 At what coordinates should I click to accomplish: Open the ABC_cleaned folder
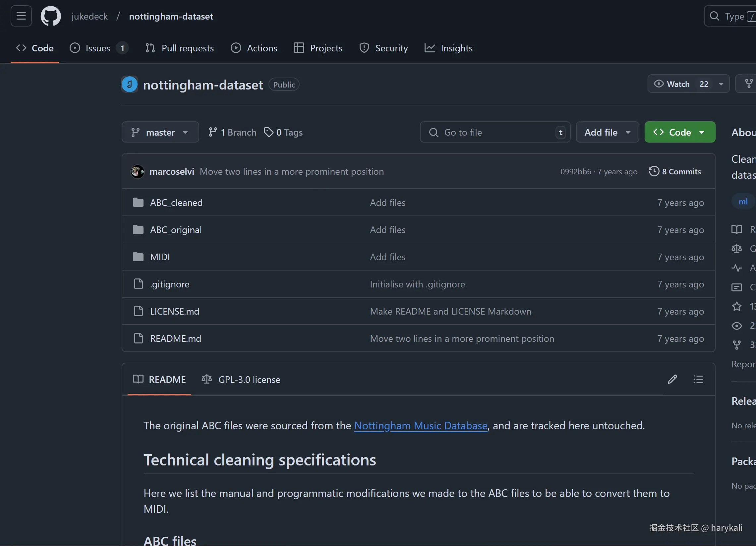(x=176, y=203)
